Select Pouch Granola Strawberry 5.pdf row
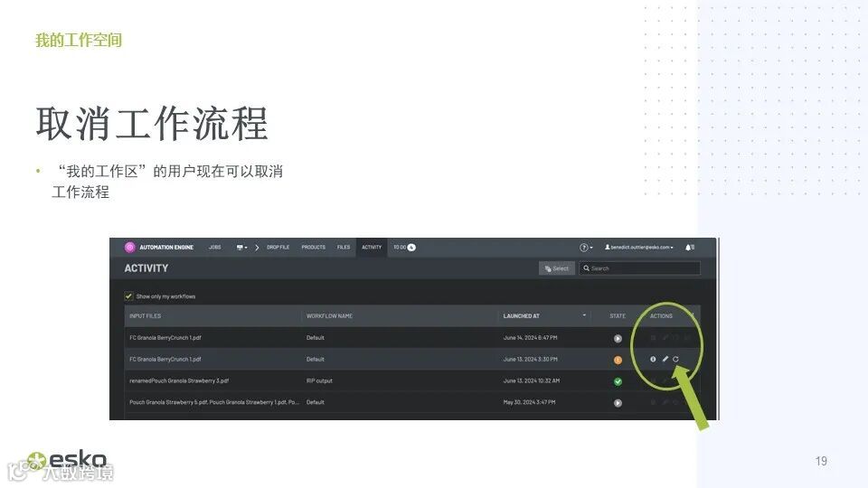The width and height of the screenshot is (868, 488). click(214, 402)
